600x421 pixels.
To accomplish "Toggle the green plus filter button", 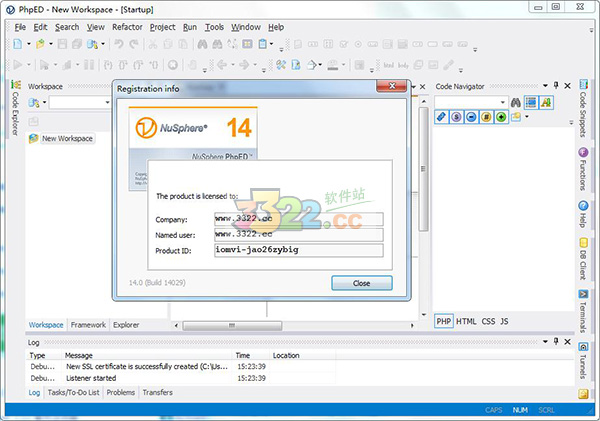I will 501,117.
